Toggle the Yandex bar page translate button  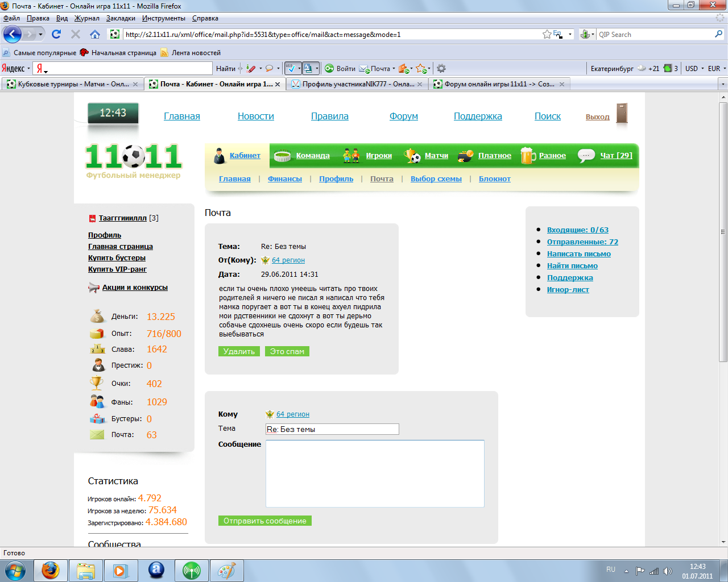tap(308, 69)
